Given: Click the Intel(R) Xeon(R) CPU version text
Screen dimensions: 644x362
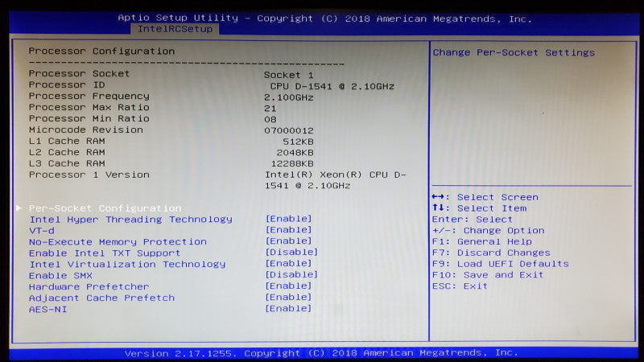Looking at the screenshot, I should [x=336, y=180].
